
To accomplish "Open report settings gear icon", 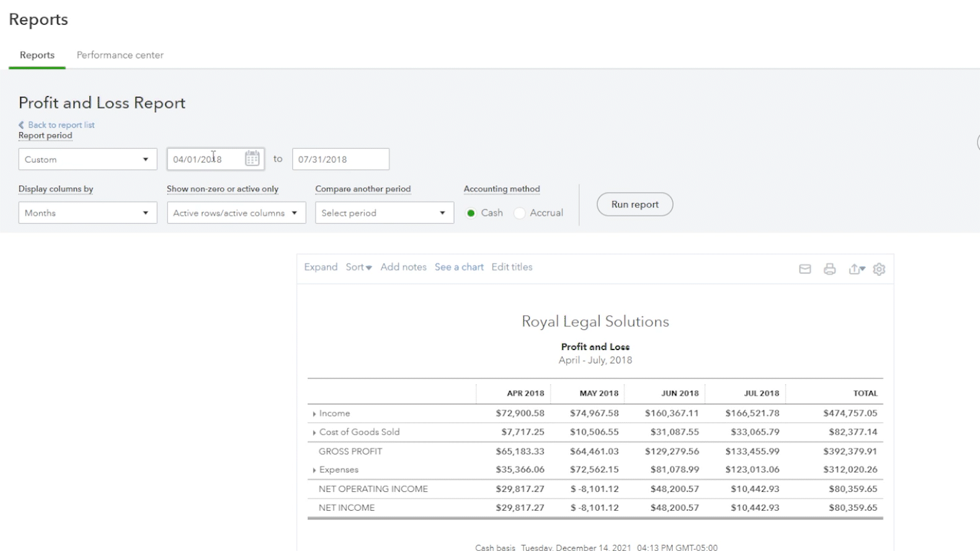I will [879, 269].
